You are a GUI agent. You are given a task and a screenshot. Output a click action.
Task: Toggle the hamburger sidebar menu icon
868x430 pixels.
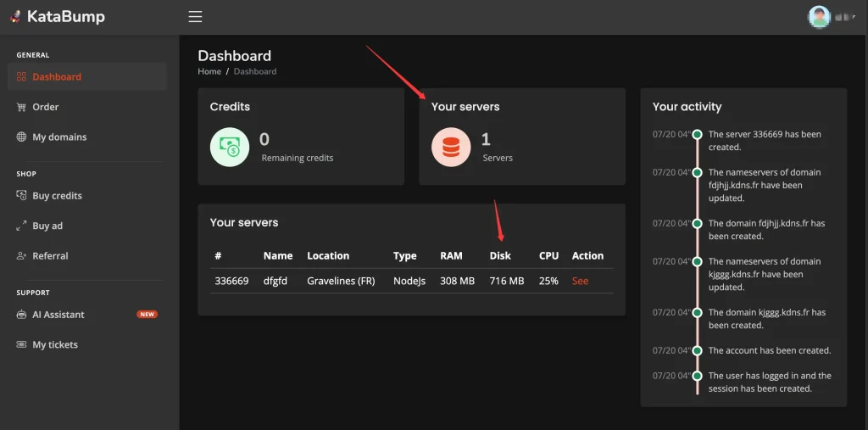coord(195,17)
